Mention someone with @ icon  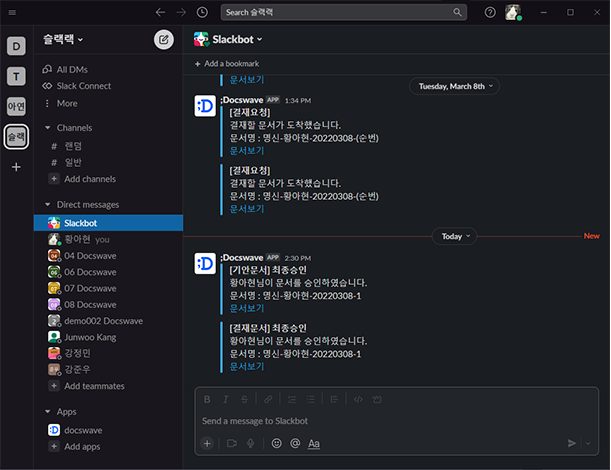(x=295, y=443)
